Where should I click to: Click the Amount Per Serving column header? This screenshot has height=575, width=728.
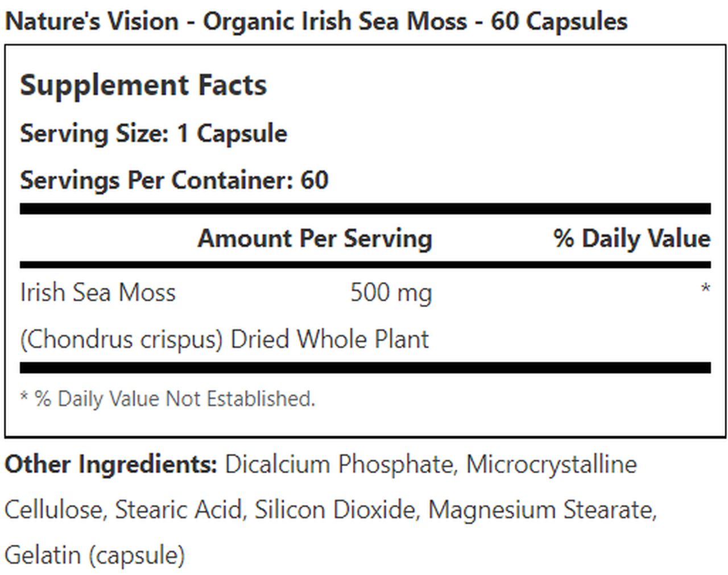tap(315, 238)
